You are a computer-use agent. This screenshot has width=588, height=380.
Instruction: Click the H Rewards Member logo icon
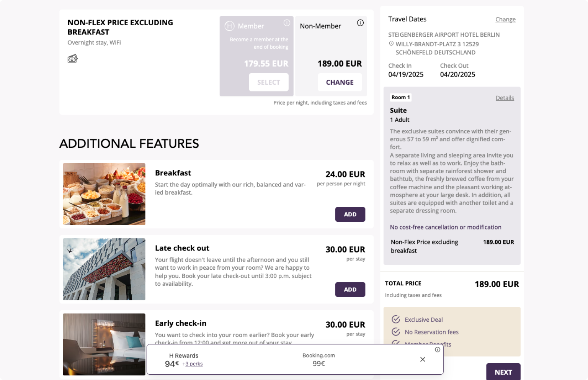(229, 26)
